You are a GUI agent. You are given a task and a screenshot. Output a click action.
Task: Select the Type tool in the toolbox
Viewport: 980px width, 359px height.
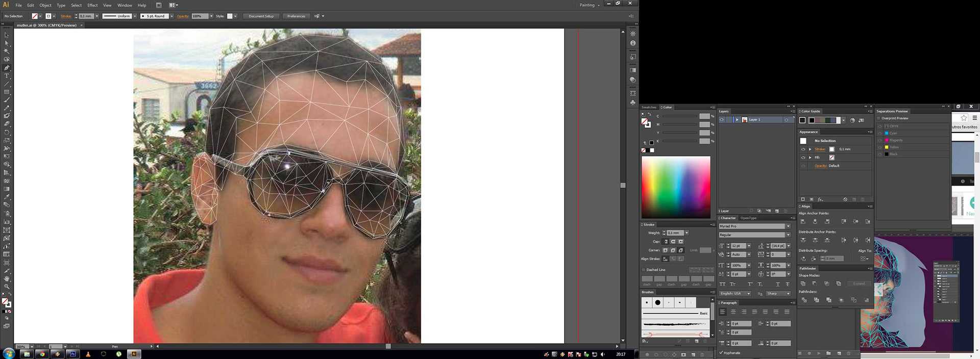coord(7,75)
